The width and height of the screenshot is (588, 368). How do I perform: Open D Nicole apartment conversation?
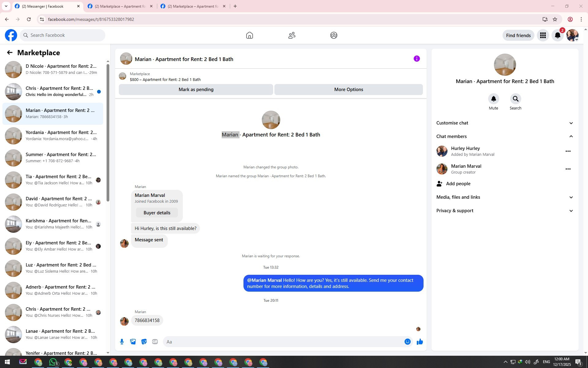pyautogui.click(x=53, y=70)
